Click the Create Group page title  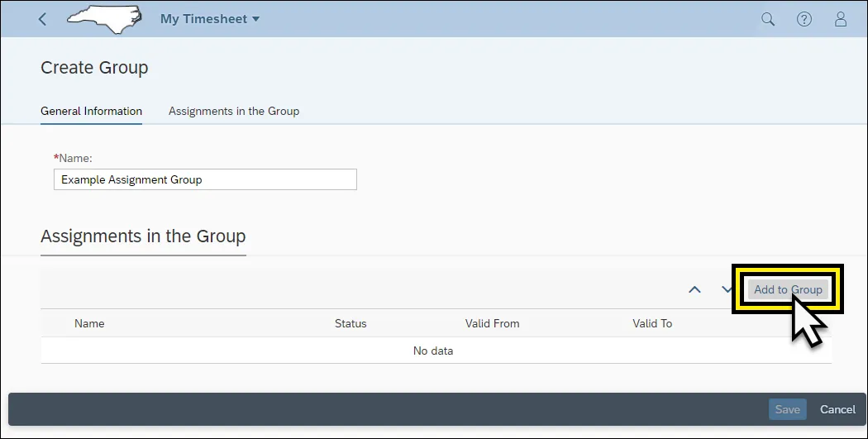pyautogui.click(x=94, y=68)
